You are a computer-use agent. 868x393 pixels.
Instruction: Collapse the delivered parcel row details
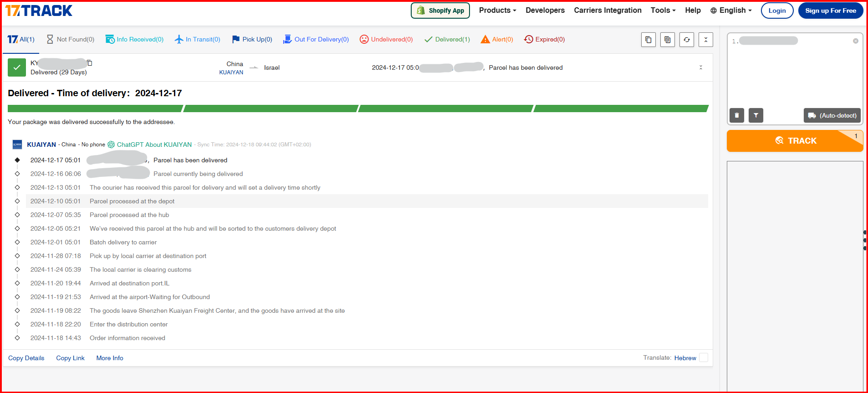pos(700,67)
